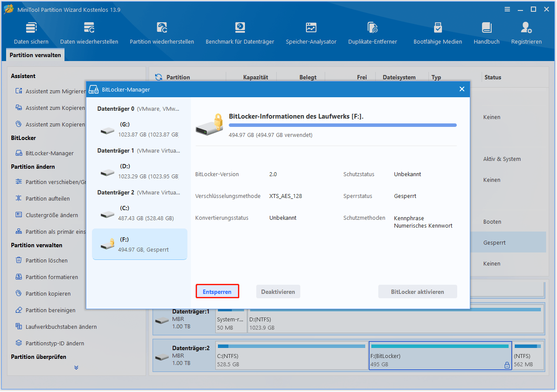The width and height of the screenshot is (557, 392).
Task: Select drive C: in BitLocker-Manager list
Action: [x=139, y=214]
